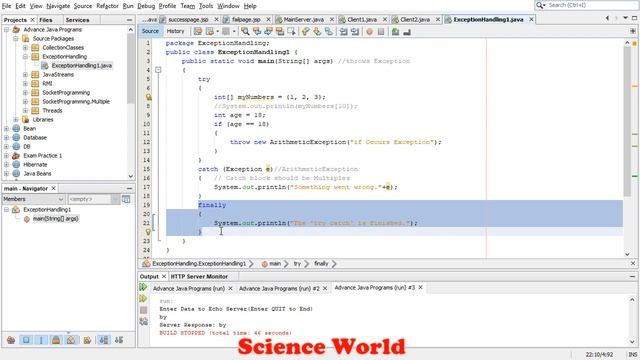Toggle Show Non-Public Members in Navigator

coord(56,340)
